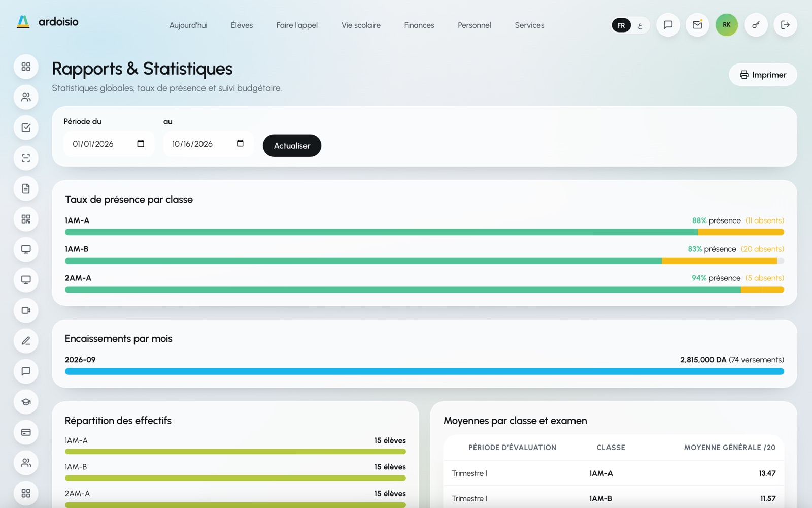Click the Actualiser button
Image resolution: width=812 pixels, height=508 pixels.
(x=292, y=146)
